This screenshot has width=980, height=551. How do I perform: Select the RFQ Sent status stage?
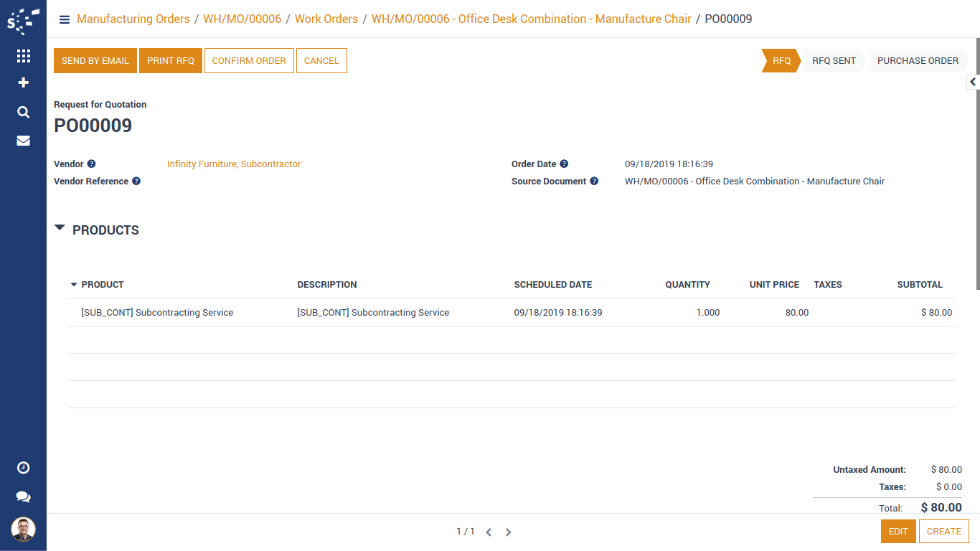click(x=834, y=61)
